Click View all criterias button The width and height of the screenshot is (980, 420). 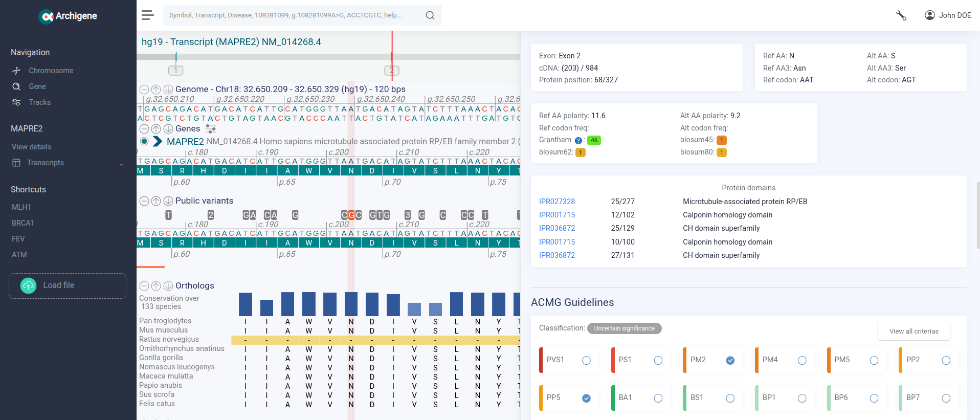pos(914,331)
